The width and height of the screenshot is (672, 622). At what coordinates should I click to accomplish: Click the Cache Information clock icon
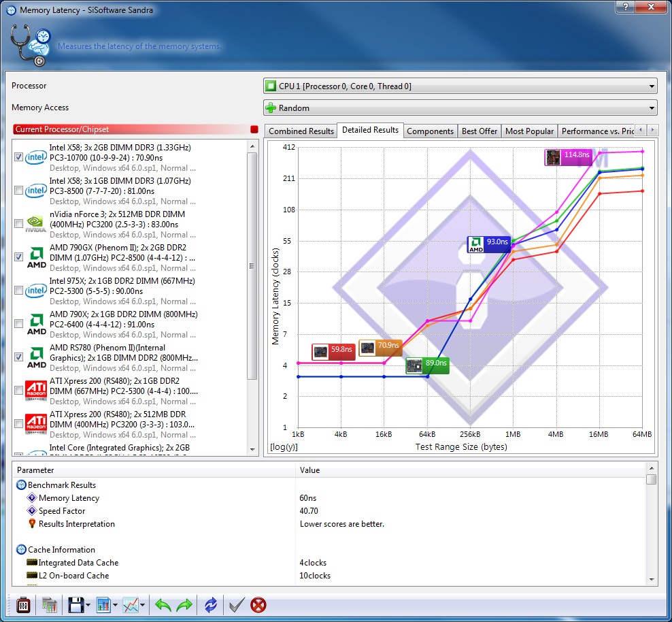tap(21, 550)
